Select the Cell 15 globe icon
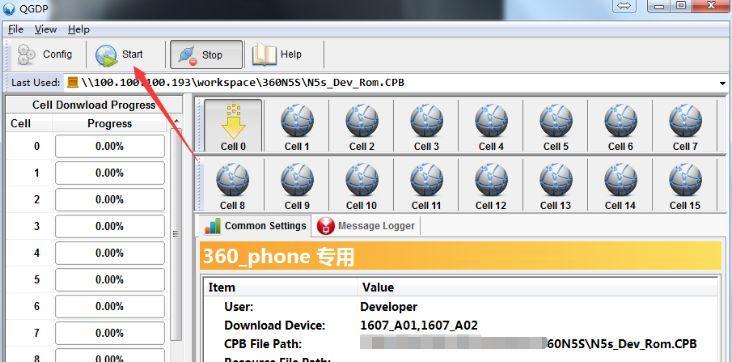Viewport: 732px width, 362px height. click(x=685, y=179)
